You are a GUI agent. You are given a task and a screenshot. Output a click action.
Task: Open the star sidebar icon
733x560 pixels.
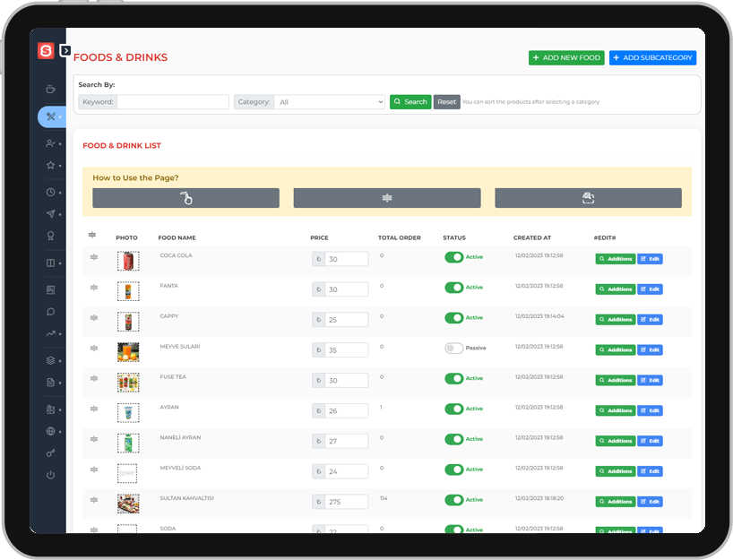point(51,165)
